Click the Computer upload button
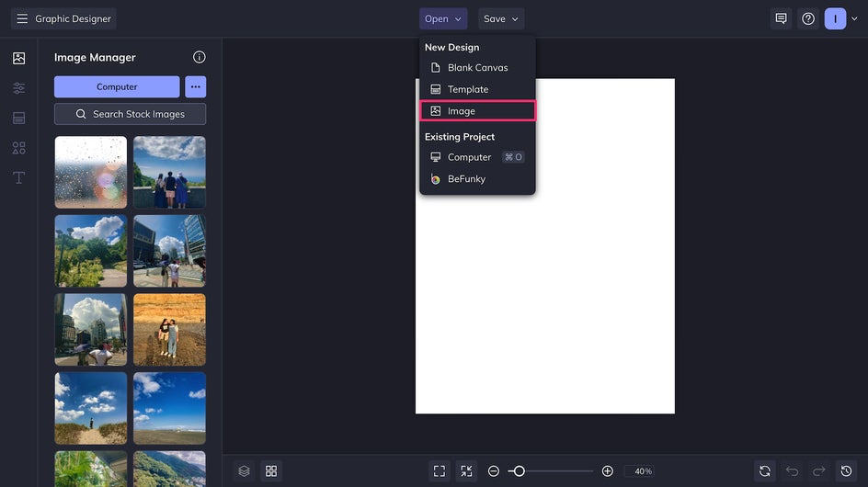This screenshot has height=487, width=868. pos(117,87)
